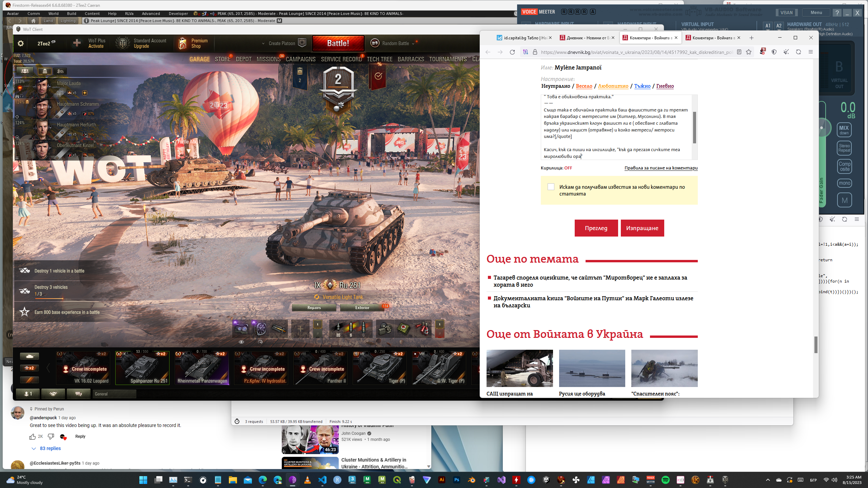Open the Random Battle mode dropdown
868x488 pixels.
(x=413, y=43)
